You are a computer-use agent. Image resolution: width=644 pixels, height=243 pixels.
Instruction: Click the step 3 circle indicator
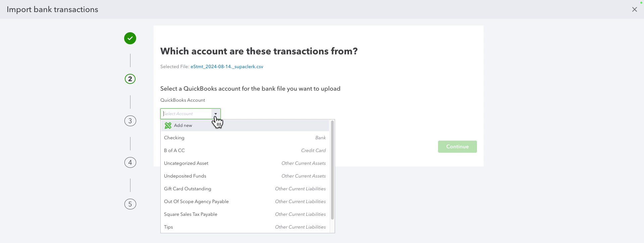(130, 121)
